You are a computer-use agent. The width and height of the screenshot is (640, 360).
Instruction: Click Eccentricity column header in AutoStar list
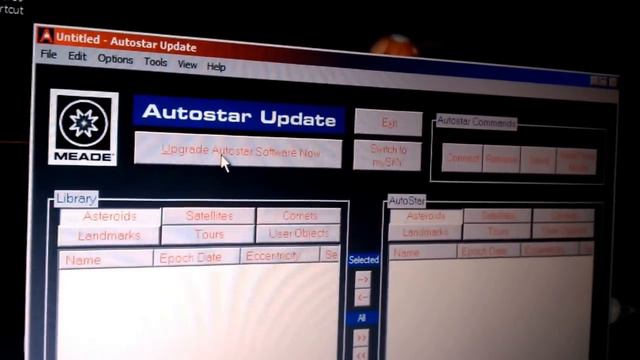click(549, 249)
